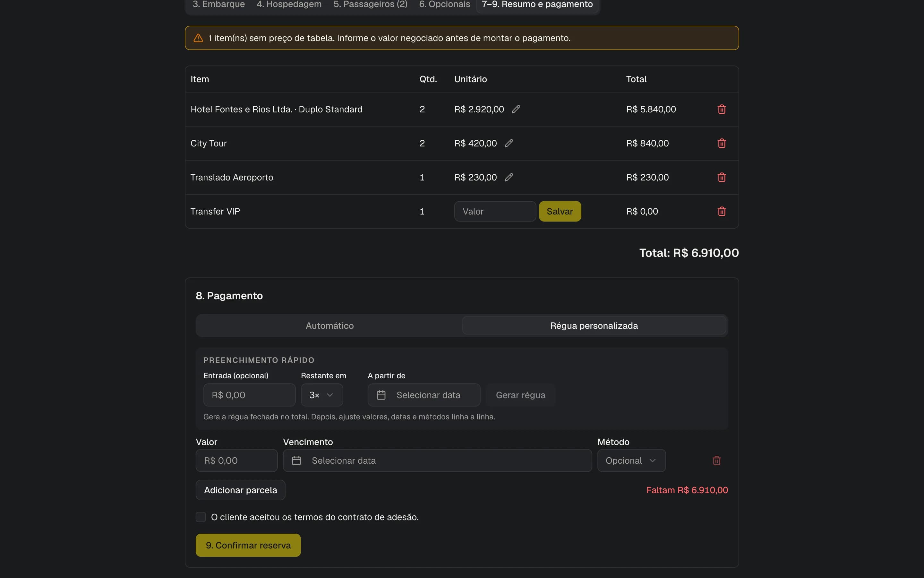The height and width of the screenshot is (578, 924).
Task: Edit unit price of Hotel Fontes e Rios
Action: click(516, 109)
